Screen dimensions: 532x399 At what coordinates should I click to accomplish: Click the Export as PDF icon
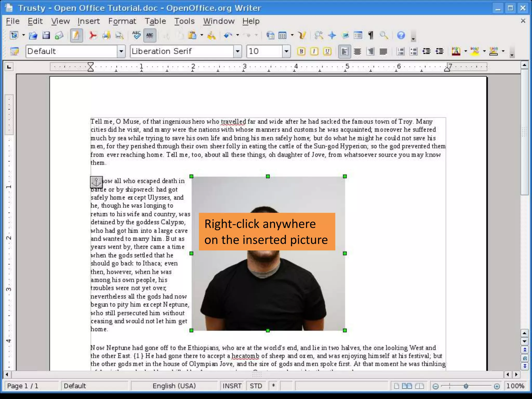[x=93, y=35]
